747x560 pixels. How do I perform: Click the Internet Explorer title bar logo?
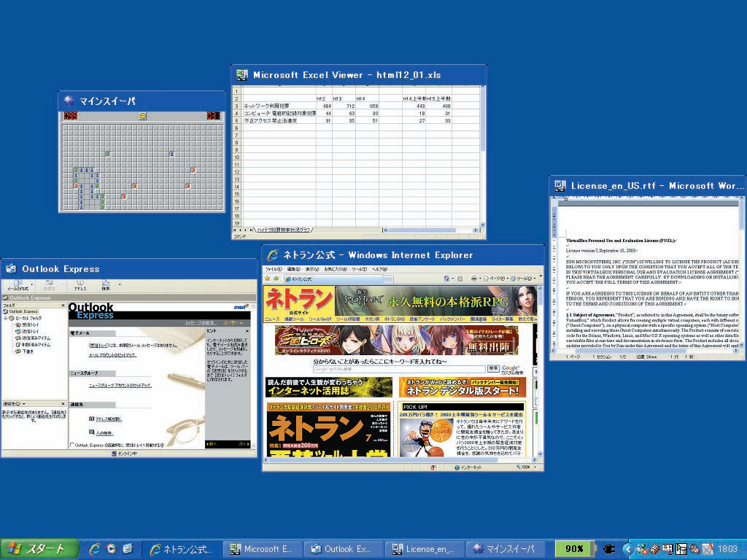[x=273, y=254]
